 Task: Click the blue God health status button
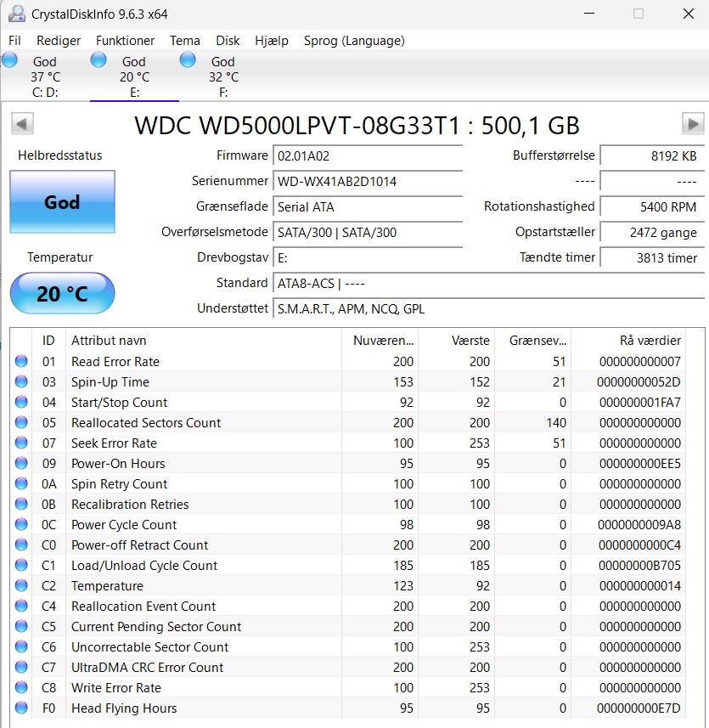click(x=62, y=202)
